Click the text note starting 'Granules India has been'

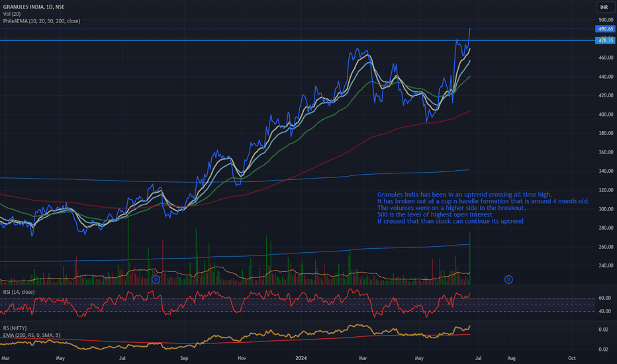pos(483,208)
